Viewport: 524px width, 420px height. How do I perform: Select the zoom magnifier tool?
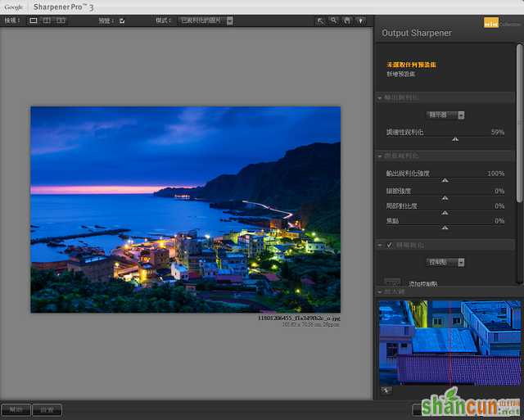pos(333,20)
